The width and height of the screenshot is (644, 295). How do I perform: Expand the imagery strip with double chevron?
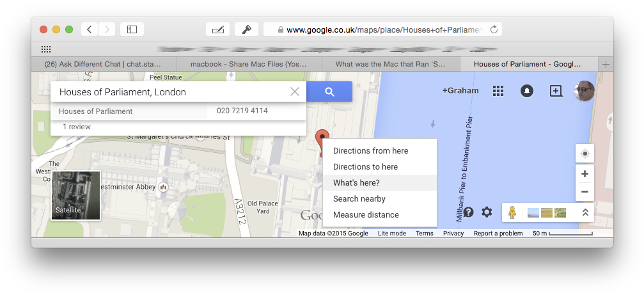click(585, 212)
